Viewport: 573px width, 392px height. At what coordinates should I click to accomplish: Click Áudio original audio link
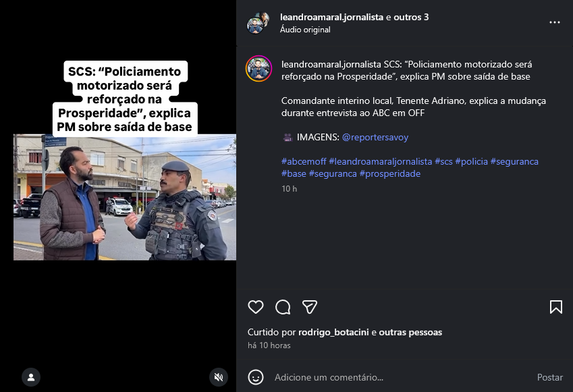(x=305, y=30)
